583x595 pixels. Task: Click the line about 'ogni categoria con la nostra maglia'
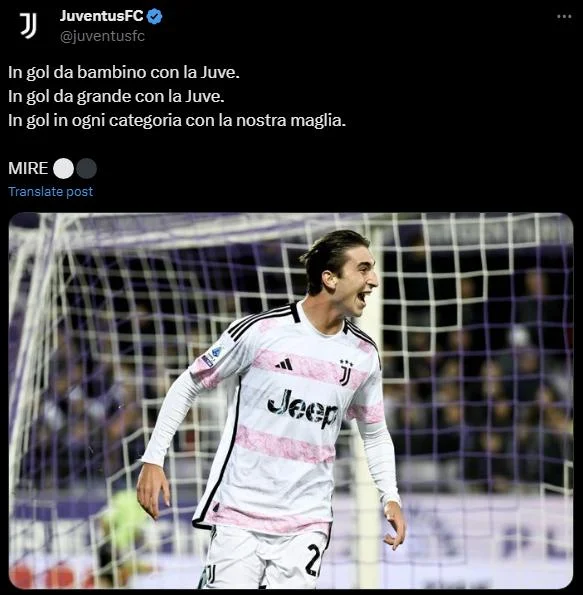coord(177,121)
